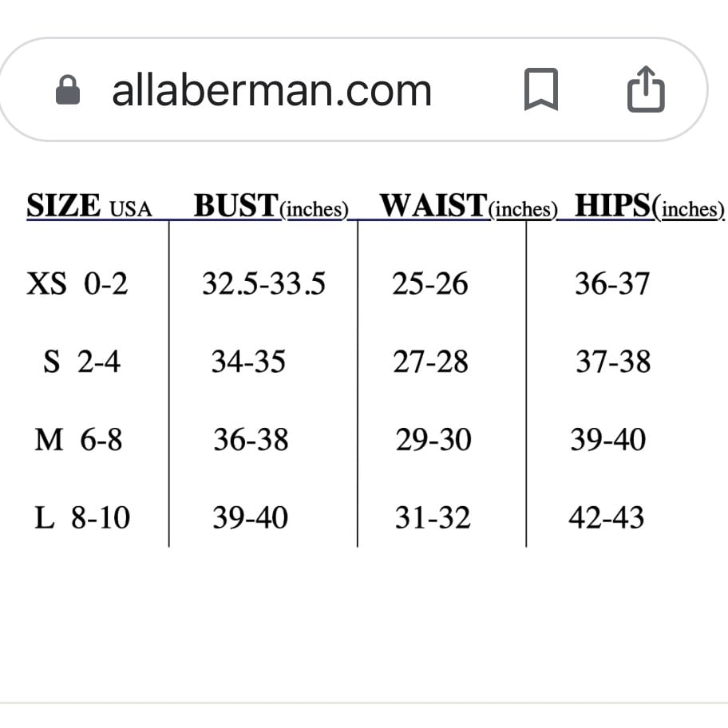The height and width of the screenshot is (728, 728).
Task: Tap the padlock security icon
Action: 68,89
